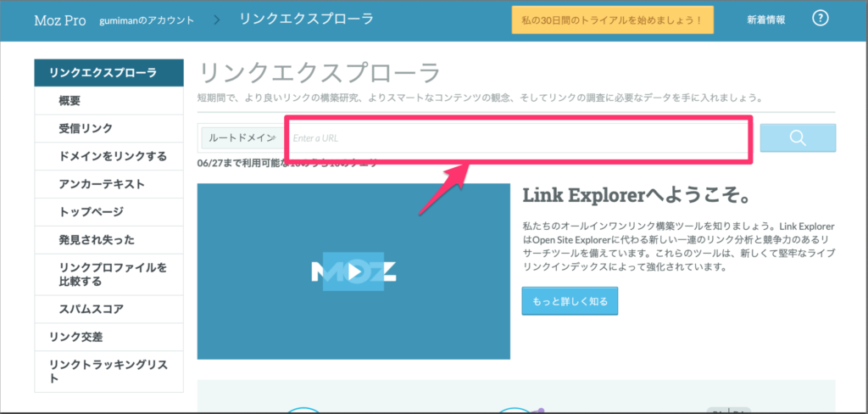Viewport: 868px width, 414px height.
Task: Open トップページ sidebar item
Action: coord(91,212)
